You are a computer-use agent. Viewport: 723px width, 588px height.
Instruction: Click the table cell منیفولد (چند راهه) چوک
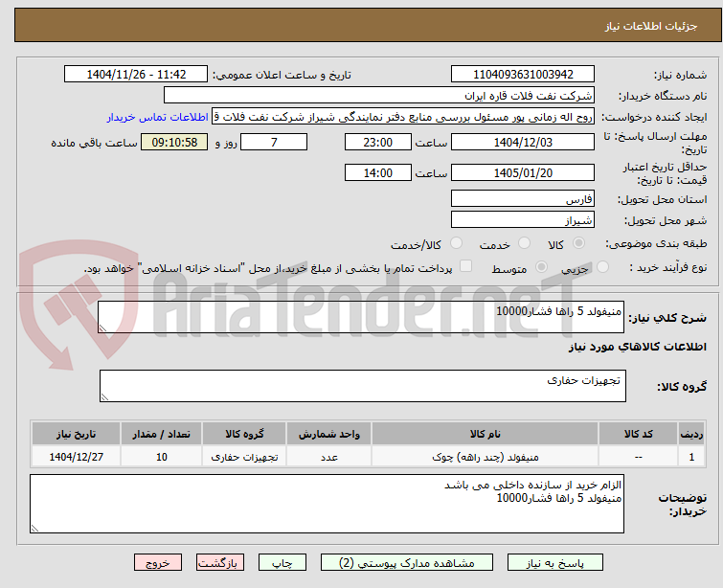(x=486, y=457)
